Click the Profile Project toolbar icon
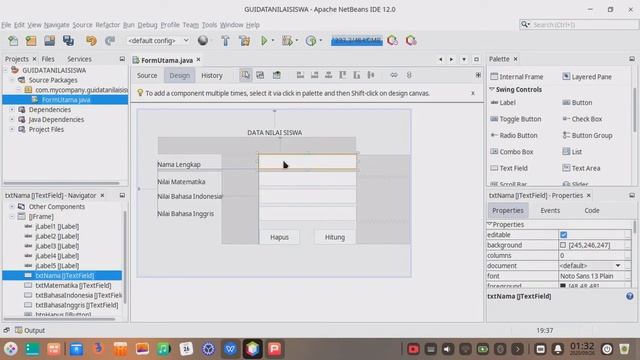Screen dimensions: 640x360 pos(311,41)
